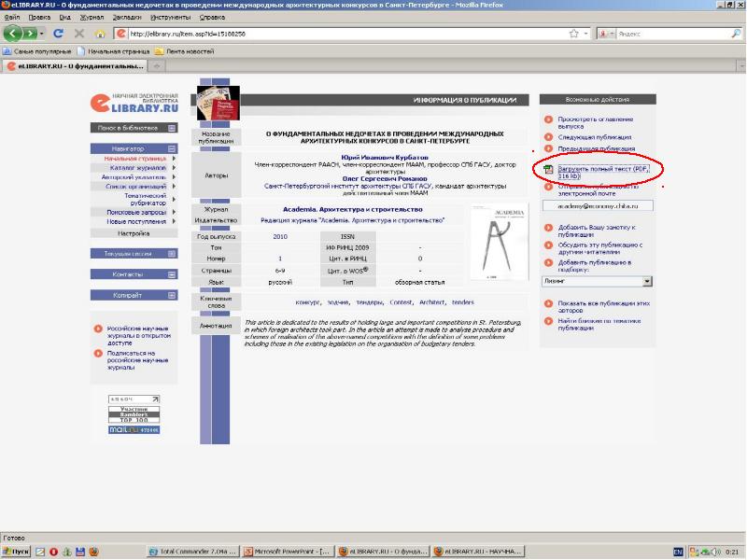747x560 pixels.
Task: Open the Пуск start button
Action: 16,552
